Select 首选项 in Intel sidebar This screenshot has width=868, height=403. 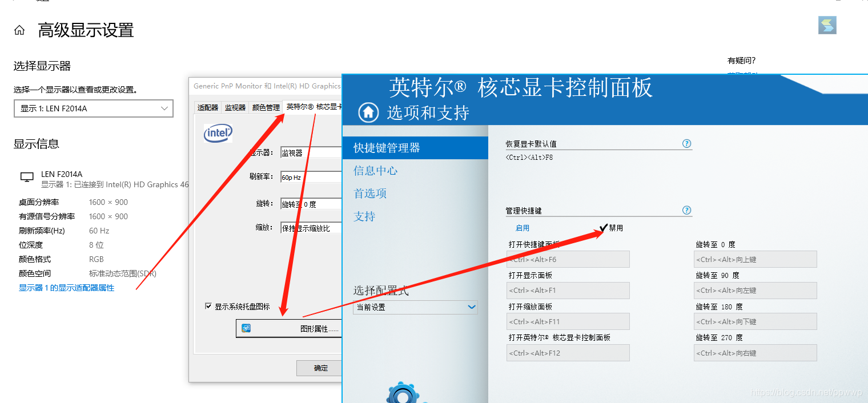(370, 194)
